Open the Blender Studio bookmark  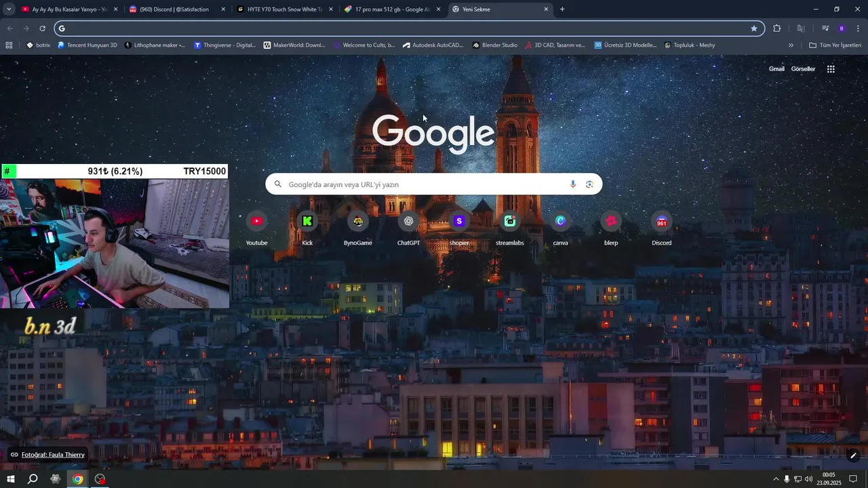pos(495,45)
